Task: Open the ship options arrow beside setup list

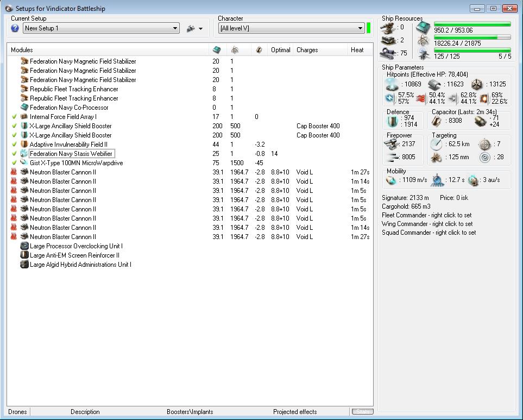Action: click(x=200, y=29)
